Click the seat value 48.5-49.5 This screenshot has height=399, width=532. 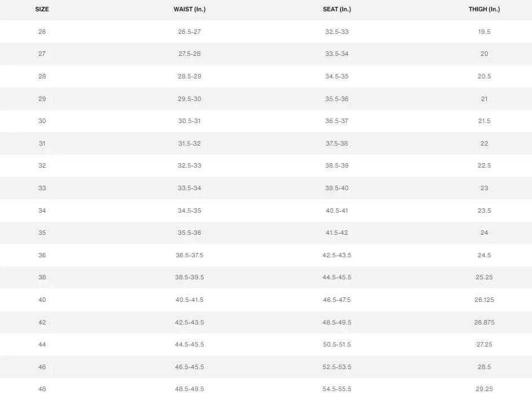(x=337, y=322)
